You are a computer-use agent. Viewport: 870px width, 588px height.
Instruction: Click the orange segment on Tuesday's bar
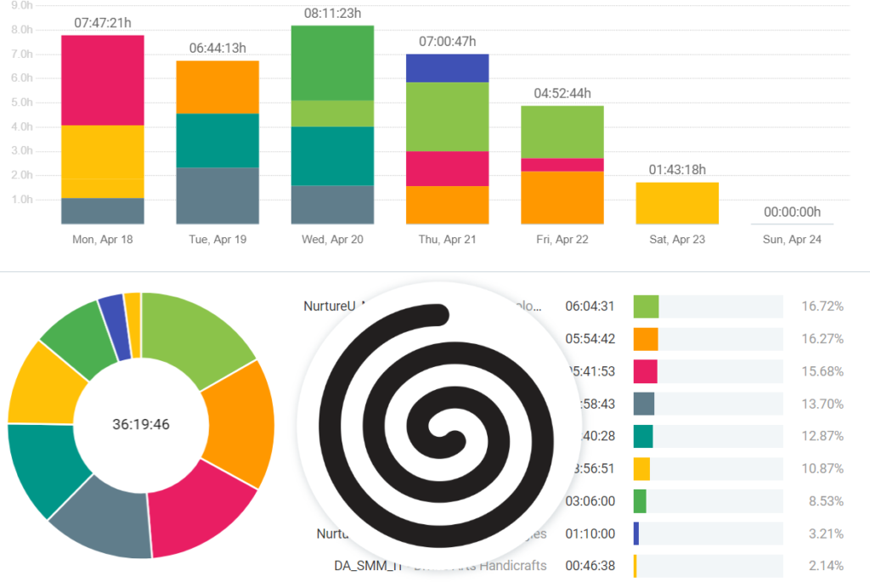point(217,87)
